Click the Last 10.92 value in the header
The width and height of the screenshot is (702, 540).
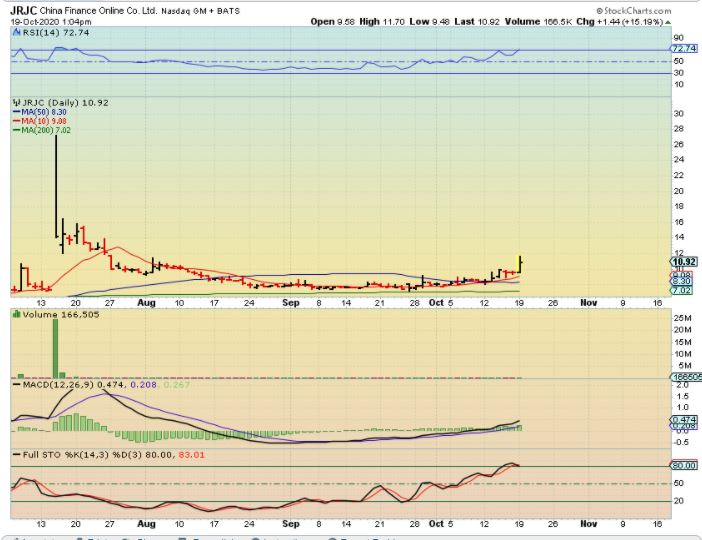[476, 21]
